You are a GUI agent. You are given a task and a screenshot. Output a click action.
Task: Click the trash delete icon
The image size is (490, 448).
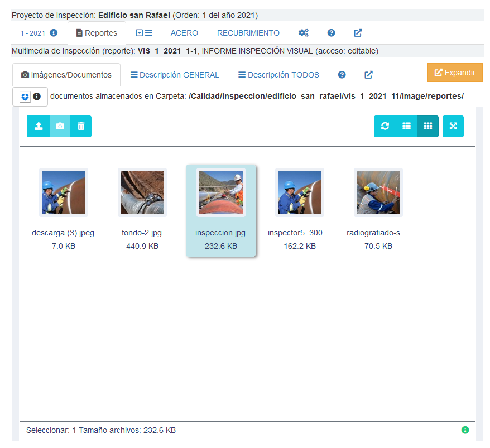click(x=81, y=126)
